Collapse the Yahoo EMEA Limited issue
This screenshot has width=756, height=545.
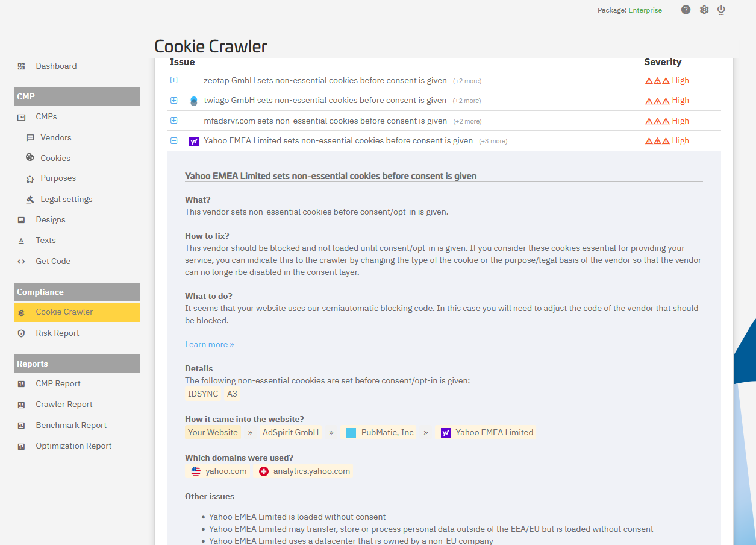tap(174, 140)
